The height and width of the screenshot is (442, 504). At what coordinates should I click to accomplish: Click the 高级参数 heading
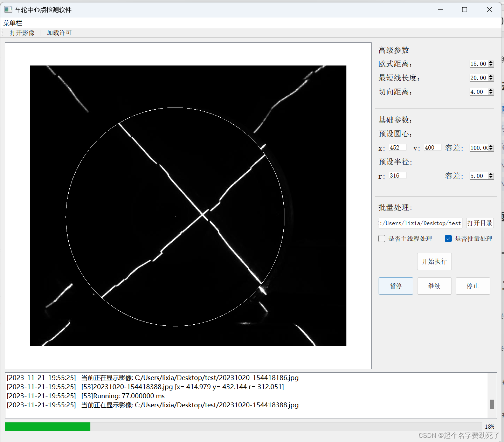[394, 50]
